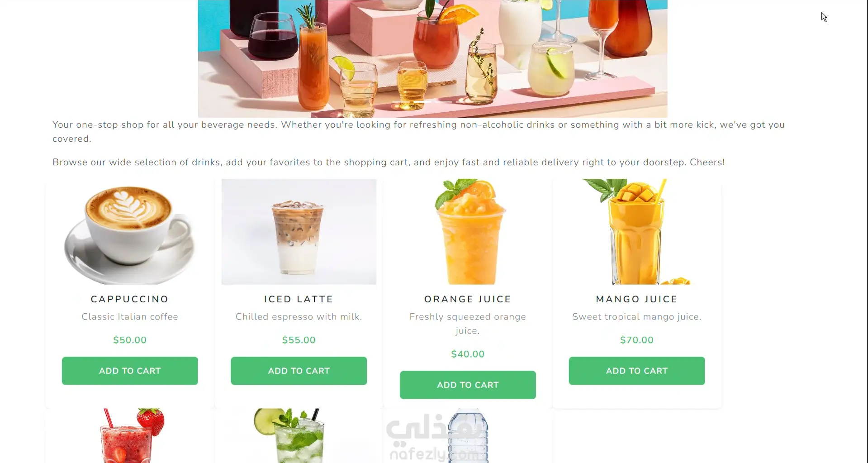The height and width of the screenshot is (463, 868).
Task: Add Cappuccino to cart
Action: pyautogui.click(x=130, y=371)
